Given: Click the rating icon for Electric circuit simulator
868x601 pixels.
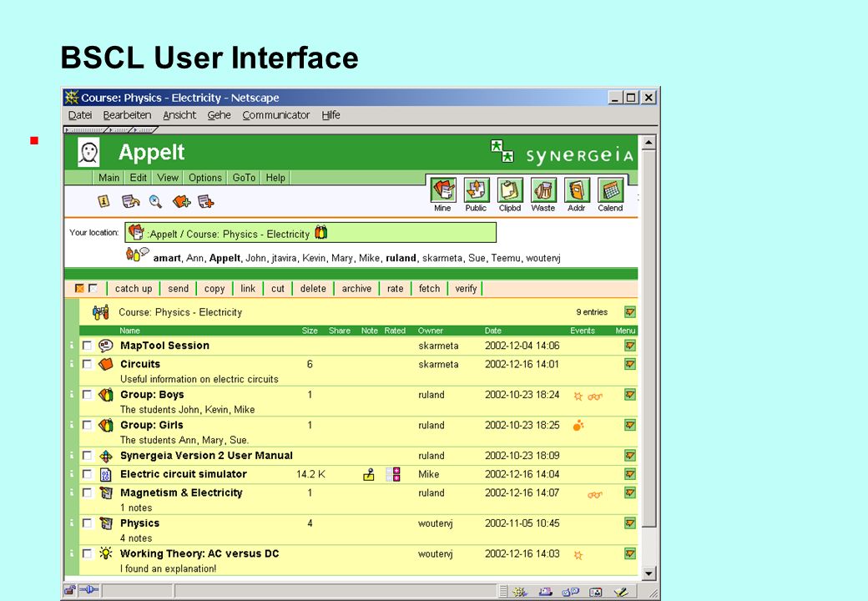Looking at the screenshot, I should point(393,474).
